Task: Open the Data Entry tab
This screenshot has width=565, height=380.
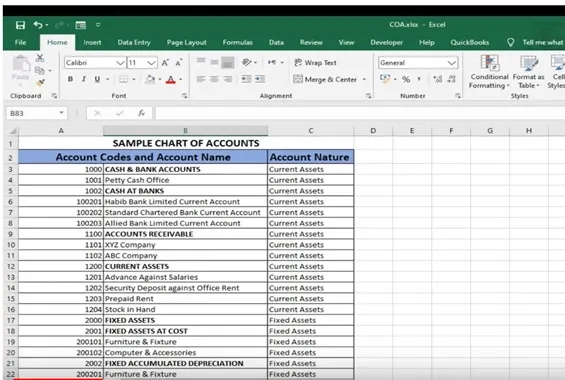Action: coord(134,43)
